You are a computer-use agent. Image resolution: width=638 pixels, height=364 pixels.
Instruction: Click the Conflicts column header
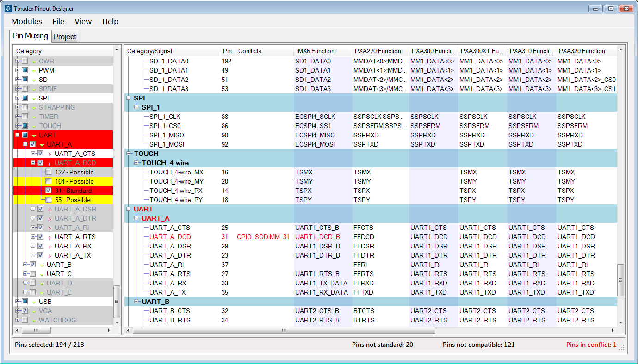[x=264, y=51]
